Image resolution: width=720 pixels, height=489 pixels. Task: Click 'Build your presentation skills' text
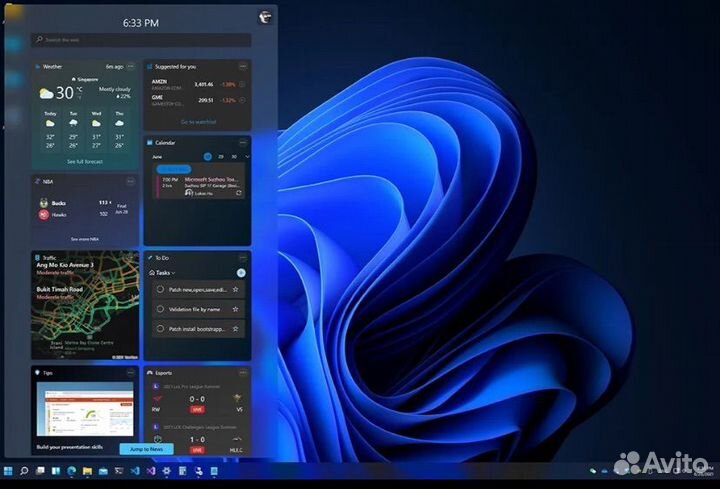70,447
